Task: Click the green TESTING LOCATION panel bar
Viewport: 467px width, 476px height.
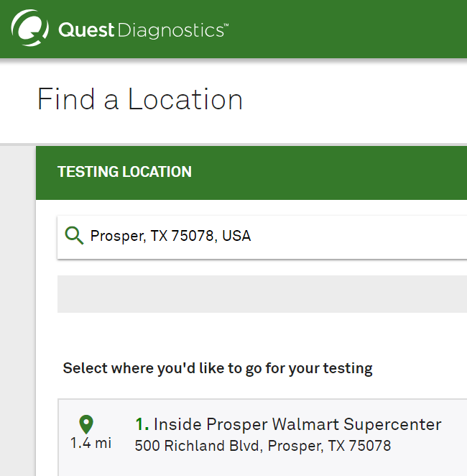Action: click(x=251, y=173)
